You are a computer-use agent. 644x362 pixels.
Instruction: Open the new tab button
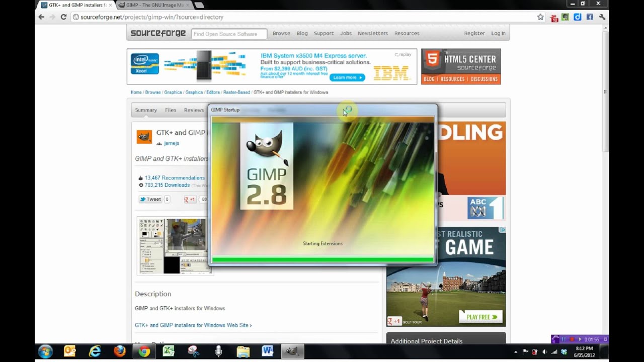pos(199,5)
